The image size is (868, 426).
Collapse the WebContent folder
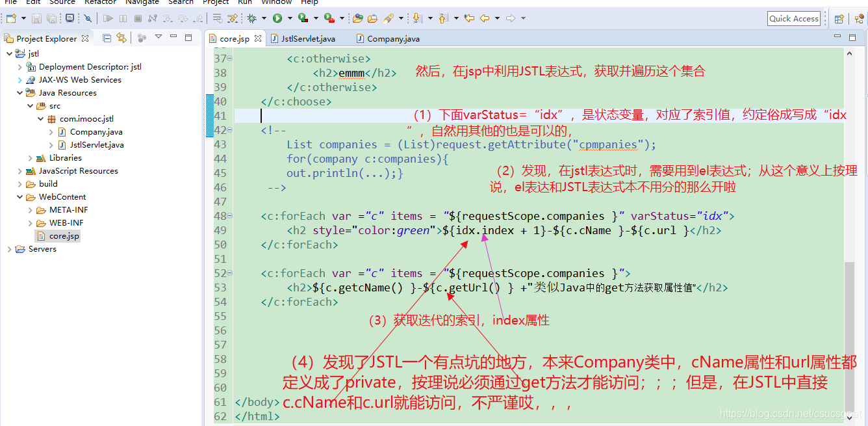click(x=19, y=197)
